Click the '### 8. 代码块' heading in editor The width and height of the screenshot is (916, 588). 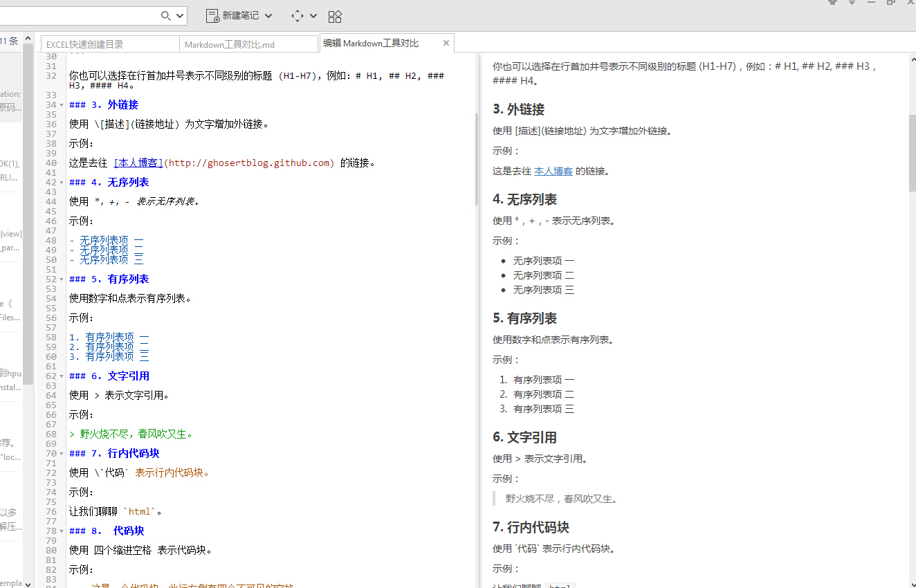click(x=107, y=531)
